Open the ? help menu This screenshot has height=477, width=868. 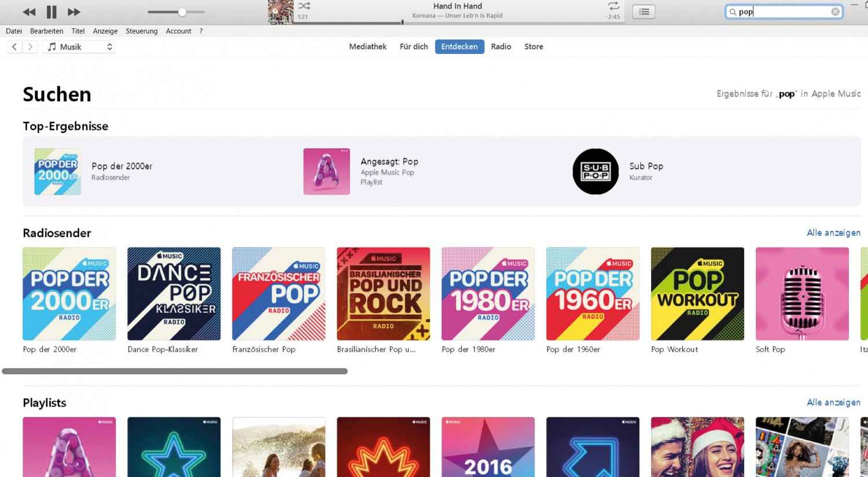(x=201, y=31)
